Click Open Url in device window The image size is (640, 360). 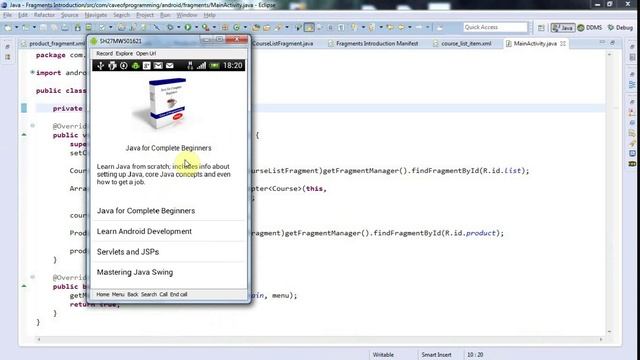coord(146,53)
